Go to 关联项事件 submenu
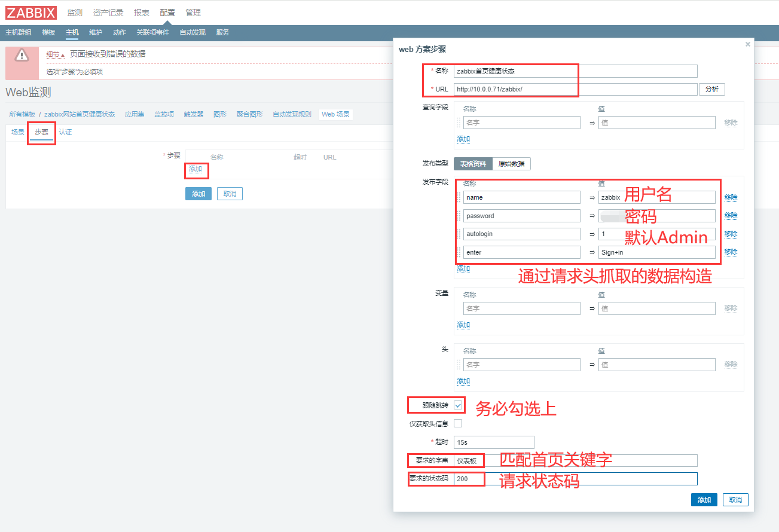The width and height of the screenshot is (779, 532). [152, 32]
